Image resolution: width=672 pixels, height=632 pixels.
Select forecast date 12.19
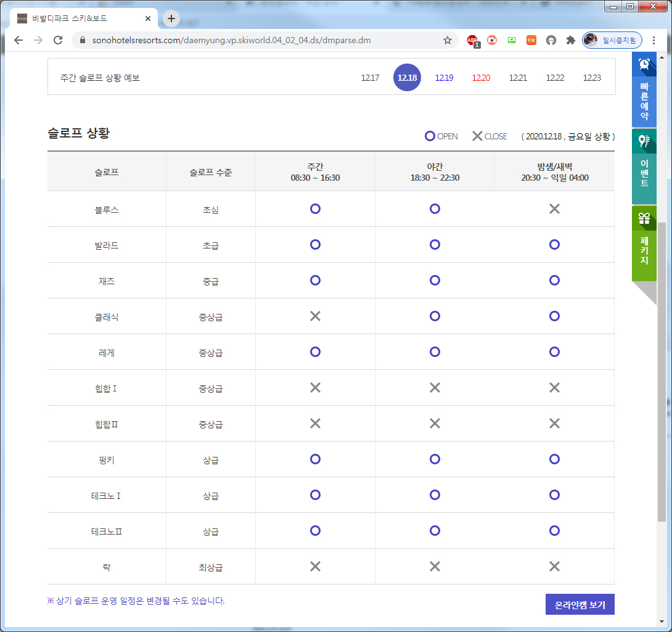point(444,78)
